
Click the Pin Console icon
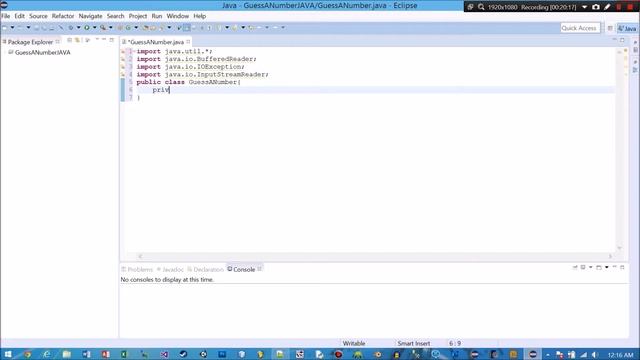click(x=575, y=267)
